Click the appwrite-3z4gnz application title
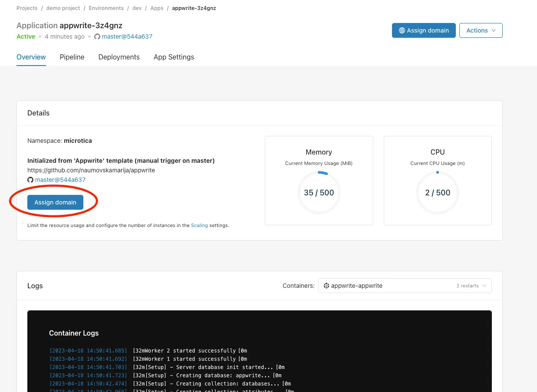This screenshot has height=392, width=537. (91, 26)
